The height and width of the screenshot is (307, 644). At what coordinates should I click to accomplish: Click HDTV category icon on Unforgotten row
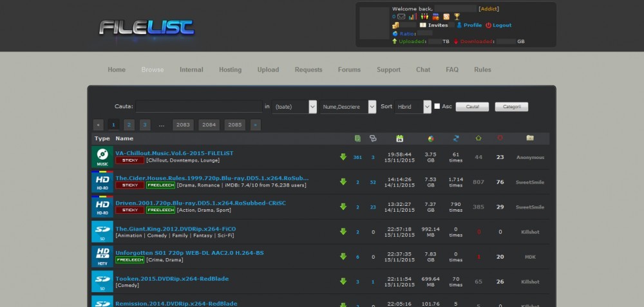point(102,257)
